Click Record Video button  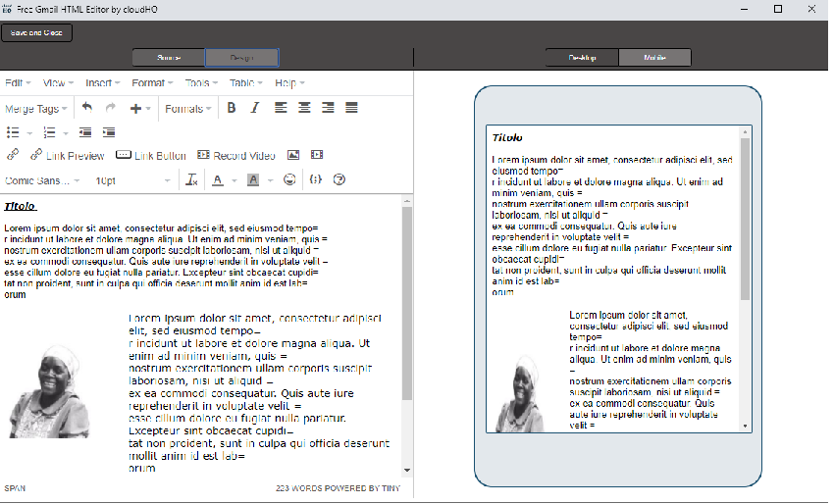(x=236, y=155)
